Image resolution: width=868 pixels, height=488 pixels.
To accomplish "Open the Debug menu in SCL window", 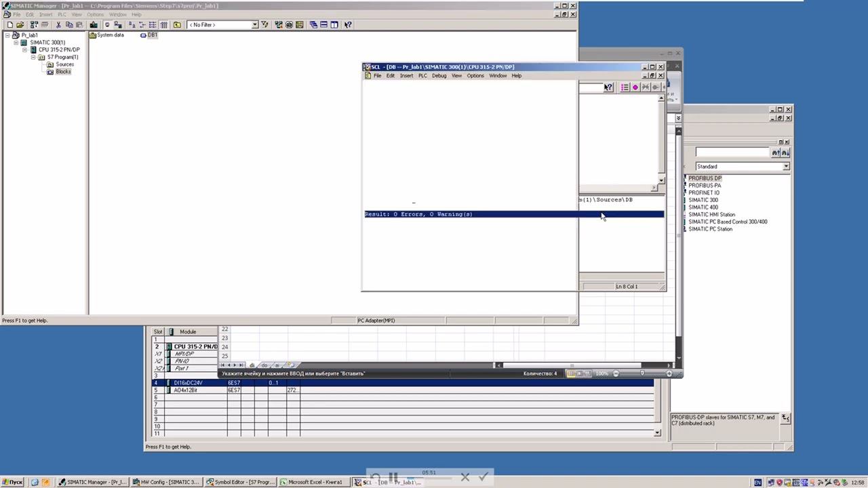I will tap(439, 76).
